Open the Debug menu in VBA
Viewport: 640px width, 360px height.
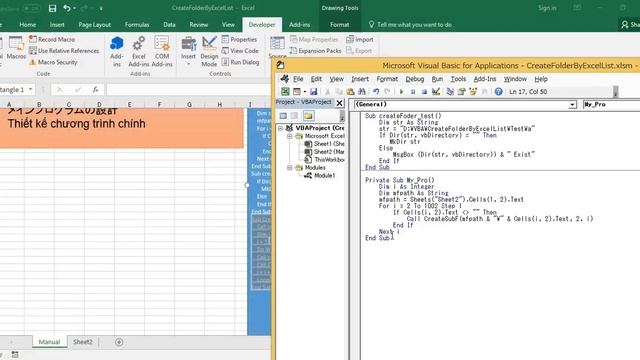tap(414, 79)
